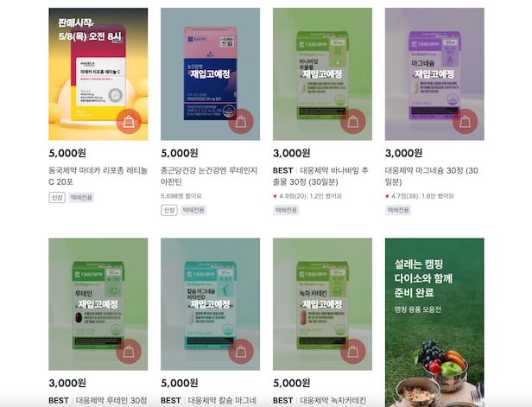Screen dimensions: 532x407
Task: View 캠핑 용품 모음전 banner
Action: [x=434, y=322]
